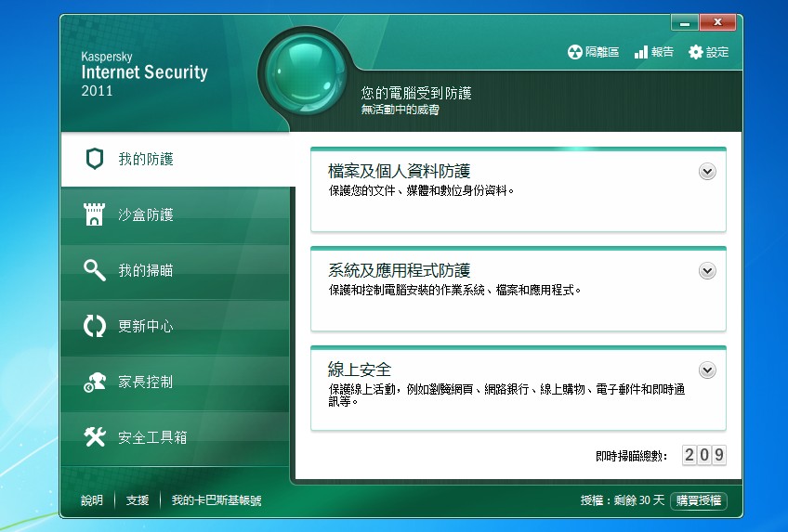Open 安全工具箱 in the sidebar
Viewport: 788px width, 532px height.
[x=175, y=437]
